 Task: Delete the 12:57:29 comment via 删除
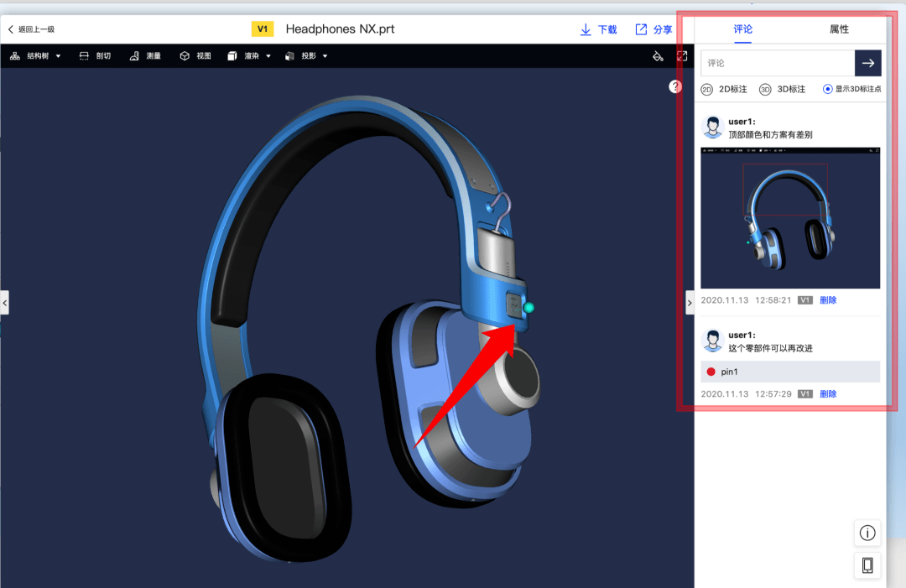pos(828,394)
